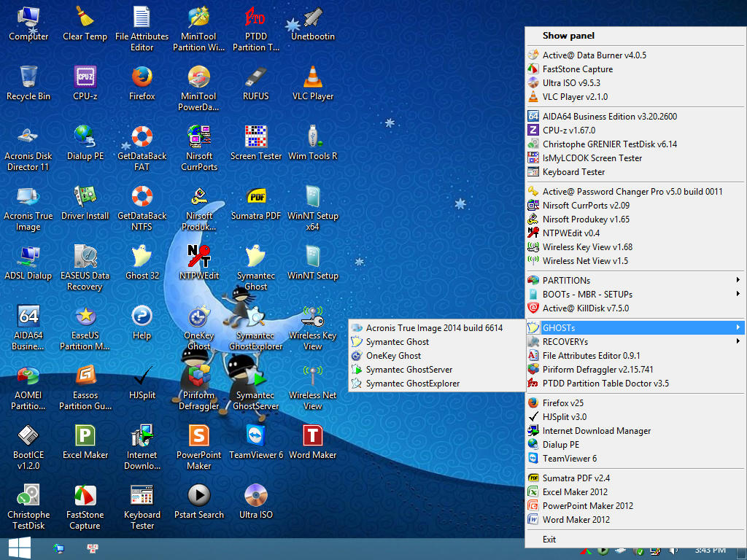Open the RECOVERYs submenu

tap(635, 342)
